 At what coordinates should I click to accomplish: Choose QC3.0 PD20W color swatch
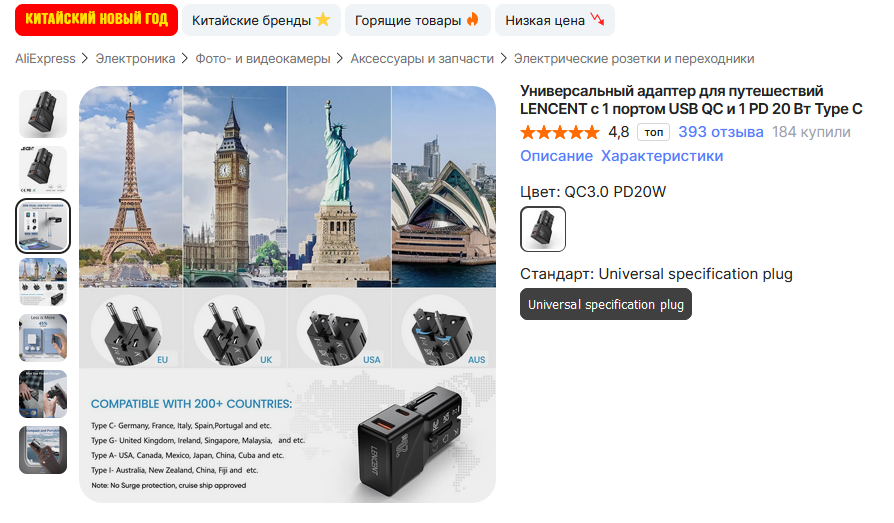point(543,229)
